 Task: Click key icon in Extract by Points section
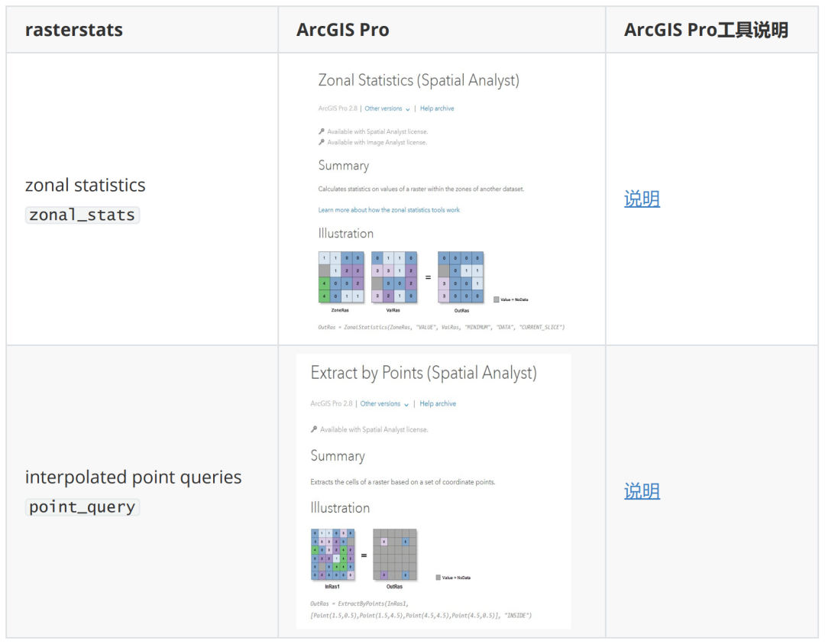[314, 430]
